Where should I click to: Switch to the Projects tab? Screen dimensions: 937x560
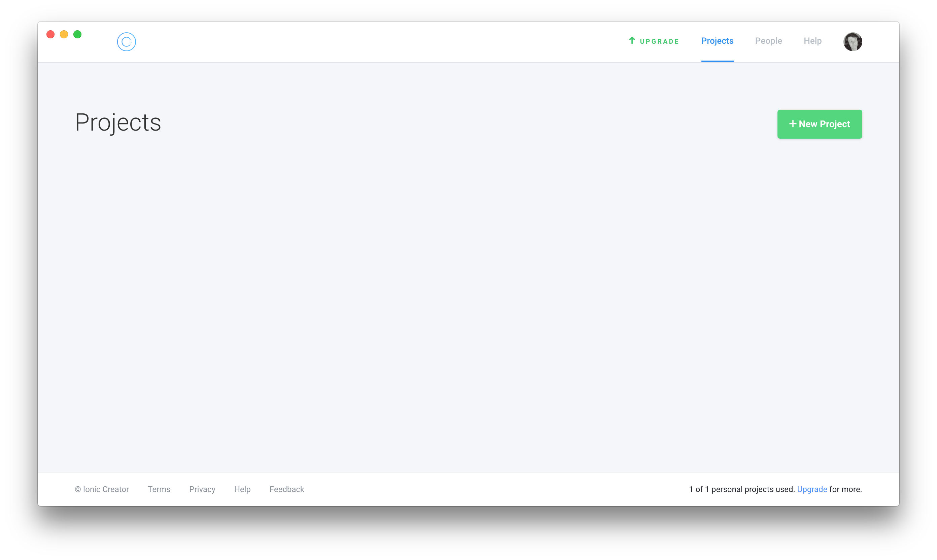(717, 41)
